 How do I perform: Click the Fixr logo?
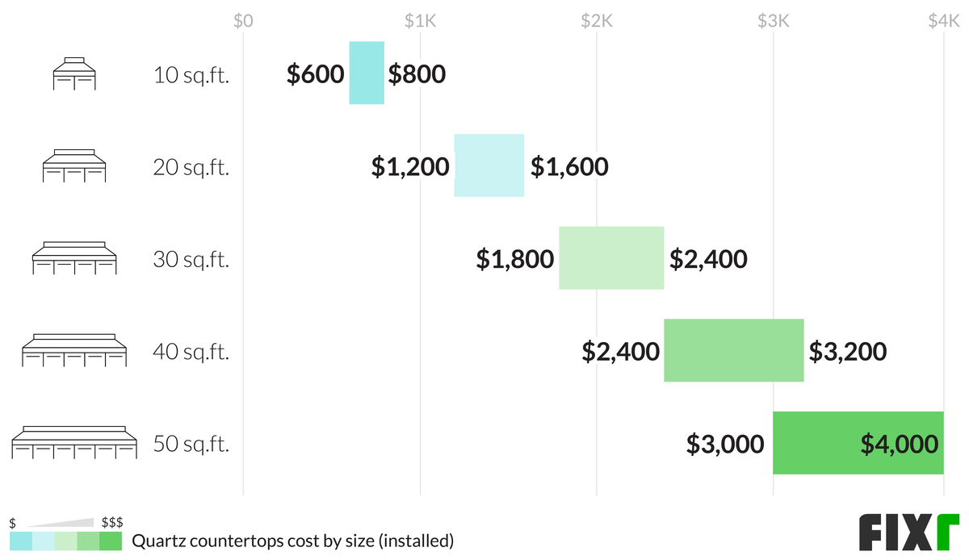pos(908,533)
